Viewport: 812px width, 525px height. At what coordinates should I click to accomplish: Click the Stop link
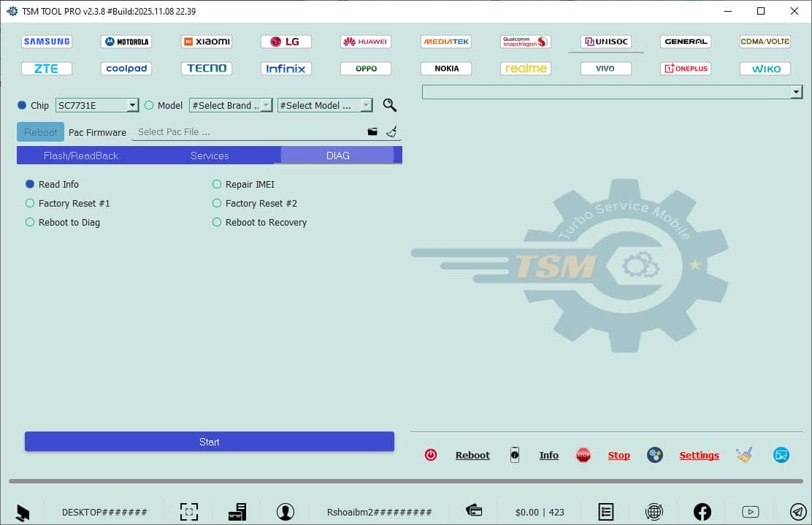pyautogui.click(x=618, y=454)
